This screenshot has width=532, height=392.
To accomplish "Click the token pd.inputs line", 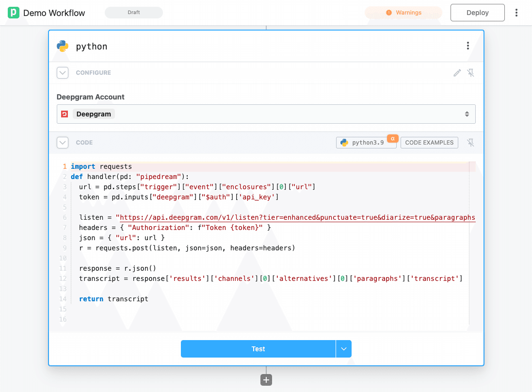I will point(179,197).
